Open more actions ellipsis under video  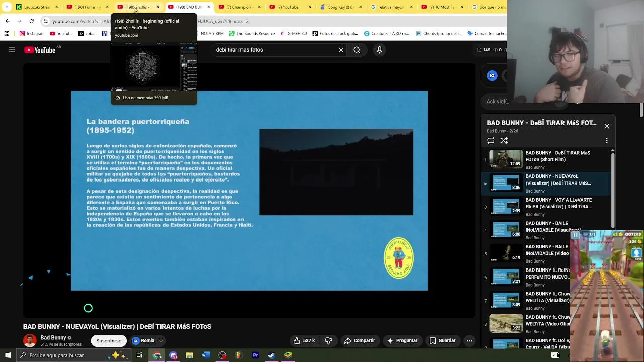click(x=469, y=340)
